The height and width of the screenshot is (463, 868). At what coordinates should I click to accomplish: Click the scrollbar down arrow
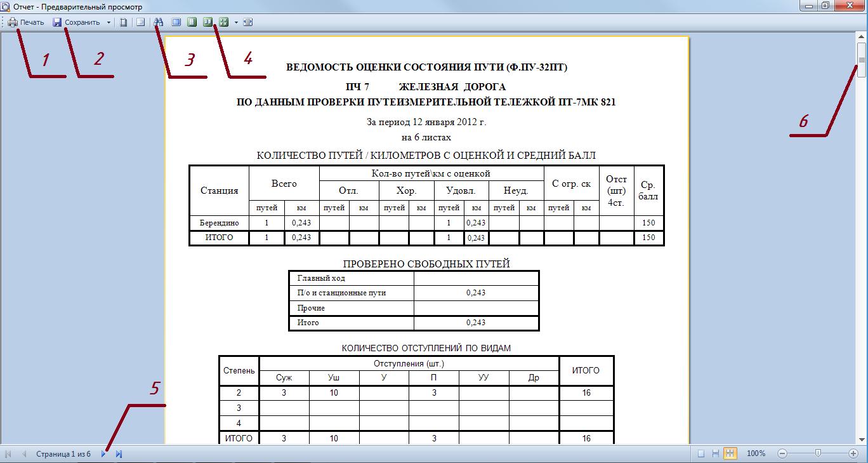[x=862, y=439]
